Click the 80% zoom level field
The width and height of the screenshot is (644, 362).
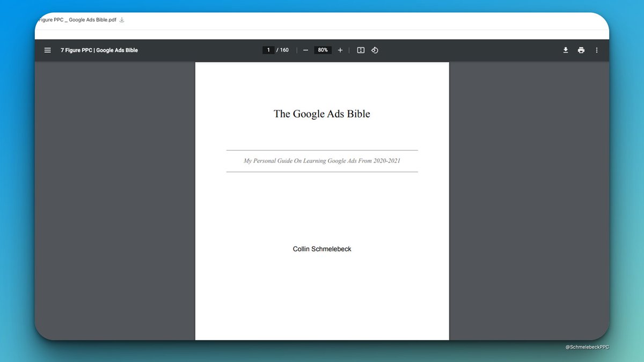[323, 50]
